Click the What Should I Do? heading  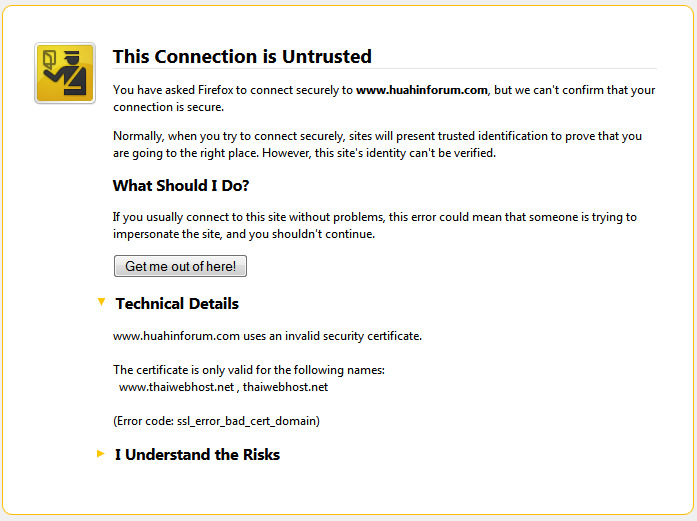(181, 185)
